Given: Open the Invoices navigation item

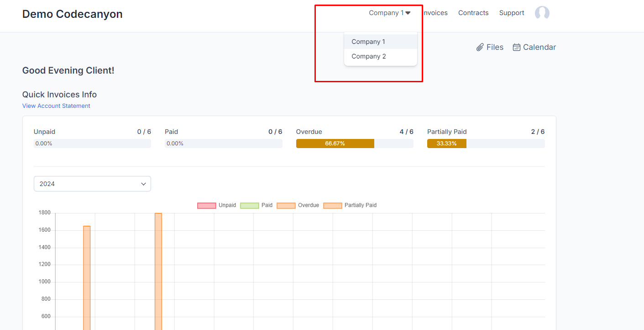Looking at the screenshot, I should (x=434, y=13).
